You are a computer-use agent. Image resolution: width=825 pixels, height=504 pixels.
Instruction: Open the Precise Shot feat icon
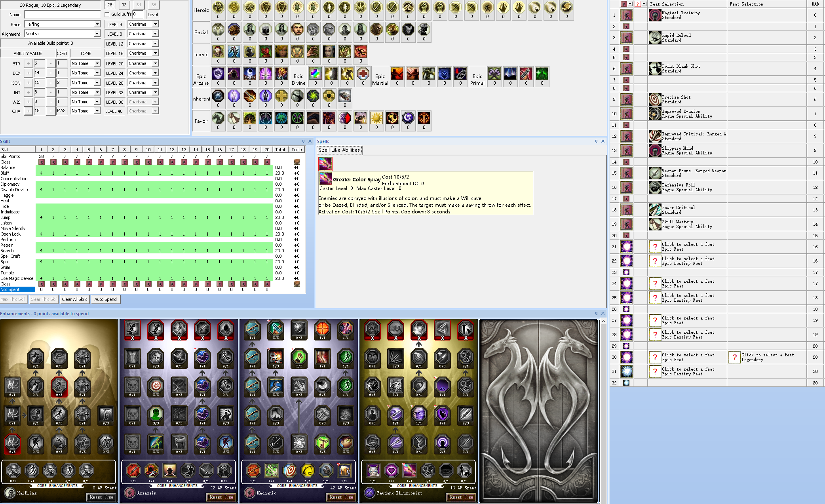point(655,99)
